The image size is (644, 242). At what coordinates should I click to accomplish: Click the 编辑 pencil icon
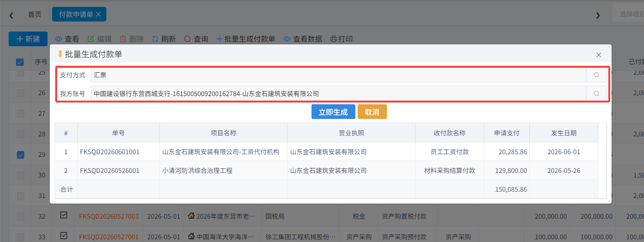[x=91, y=39]
